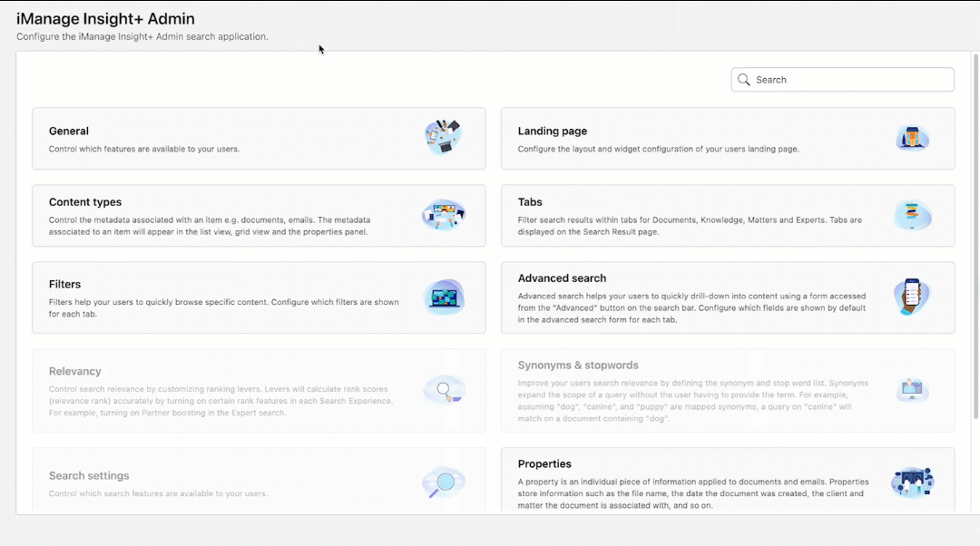The width and height of the screenshot is (980, 546).
Task: Open the Advanced search heading
Action: pyautogui.click(x=562, y=278)
